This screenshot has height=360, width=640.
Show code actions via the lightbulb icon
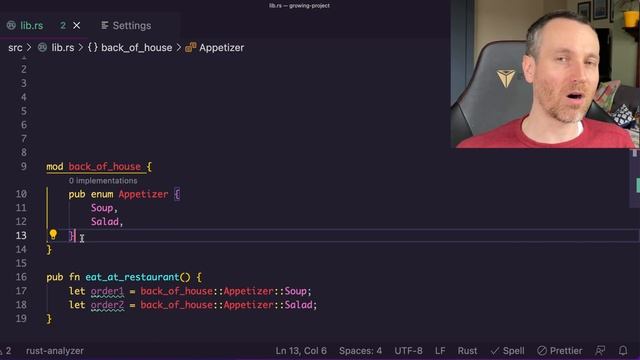point(53,234)
